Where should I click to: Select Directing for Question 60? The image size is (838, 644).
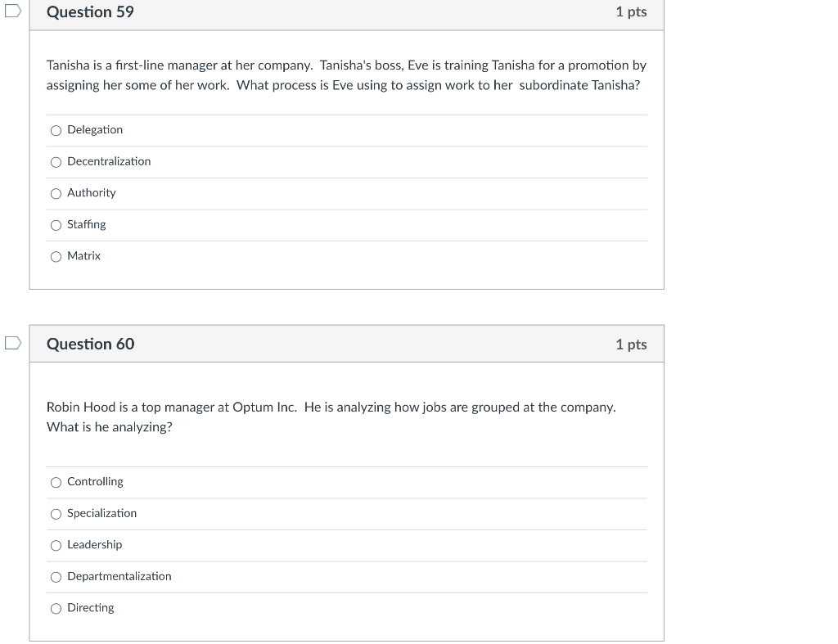pos(56,608)
